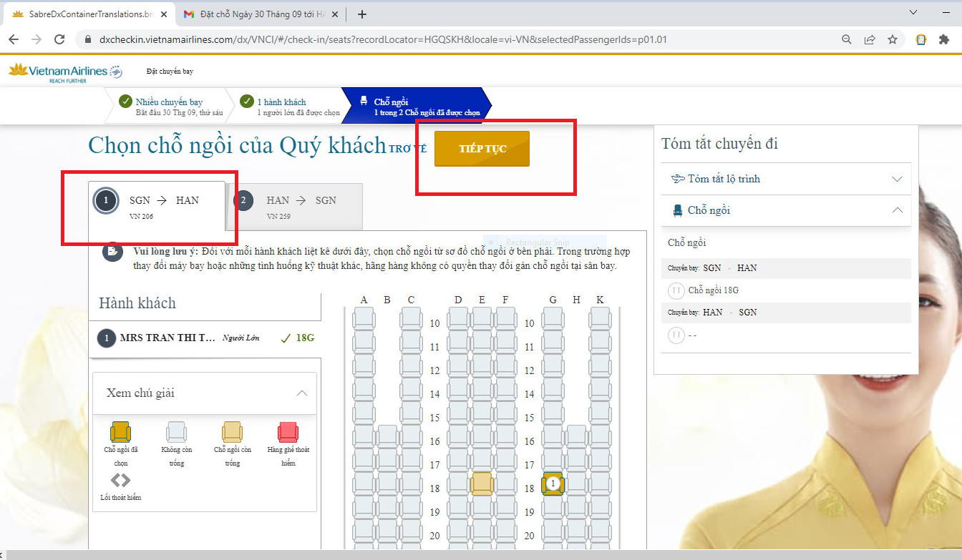Expand Tóm tắt lộ trình section
Viewport: 962px width, 560px height.
pyautogui.click(x=786, y=179)
